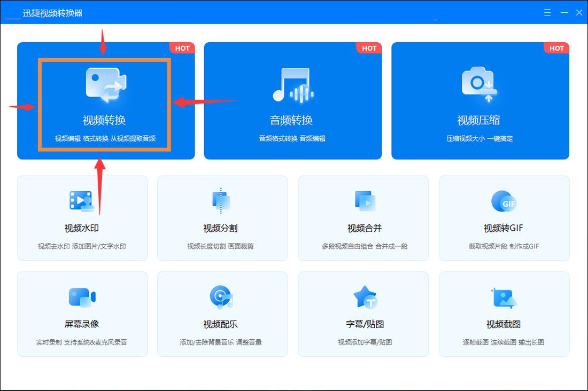
Task: Click the HOT badge on 视频压缩
Action: point(556,48)
